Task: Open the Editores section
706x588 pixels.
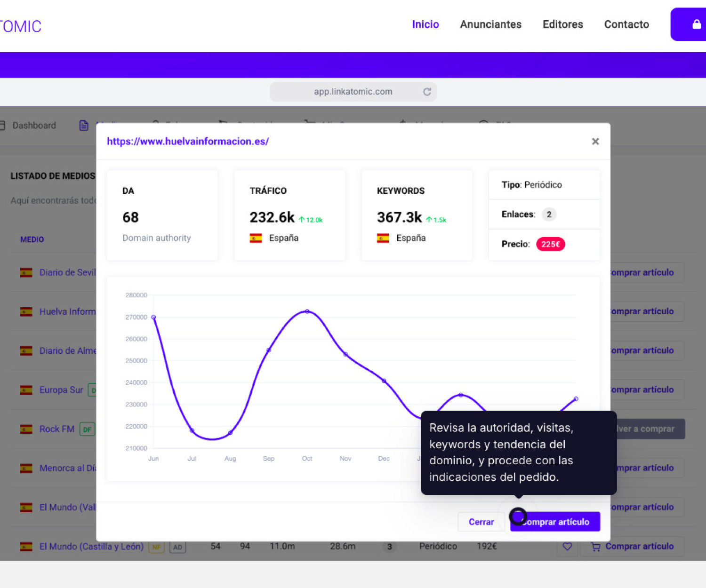Action: (562, 24)
